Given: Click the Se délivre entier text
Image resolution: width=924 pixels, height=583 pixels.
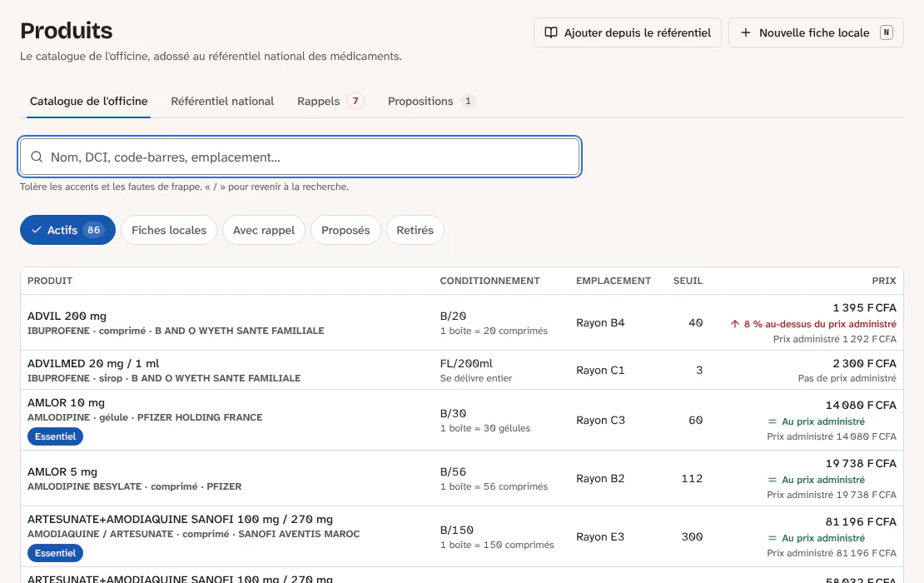Looking at the screenshot, I should pyautogui.click(x=475, y=378).
